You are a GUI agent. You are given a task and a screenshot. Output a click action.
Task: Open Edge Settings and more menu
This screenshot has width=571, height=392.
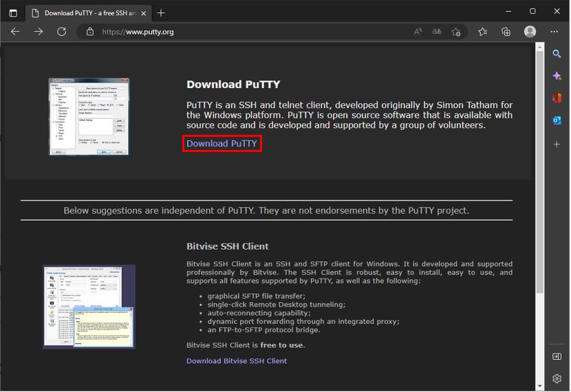[x=554, y=32]
